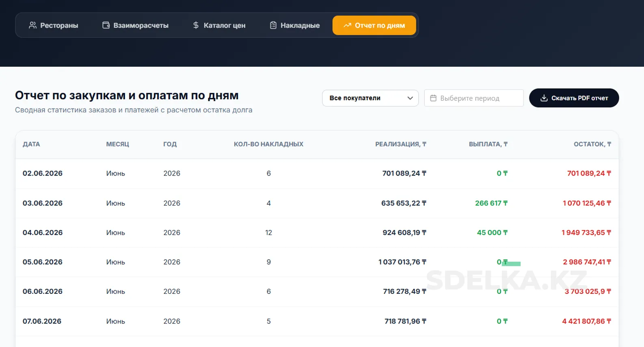Click the МЕСЯЦ column header

point(117,144)
